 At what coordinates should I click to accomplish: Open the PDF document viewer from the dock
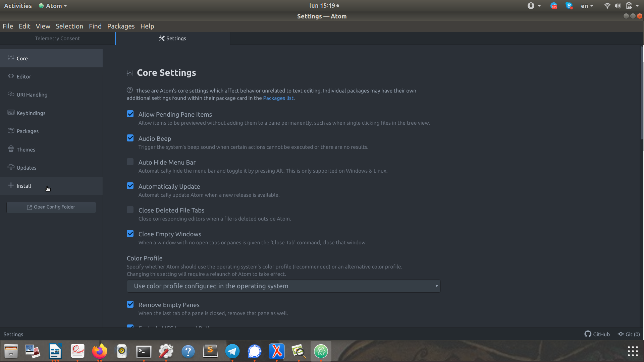click(77, 351)
